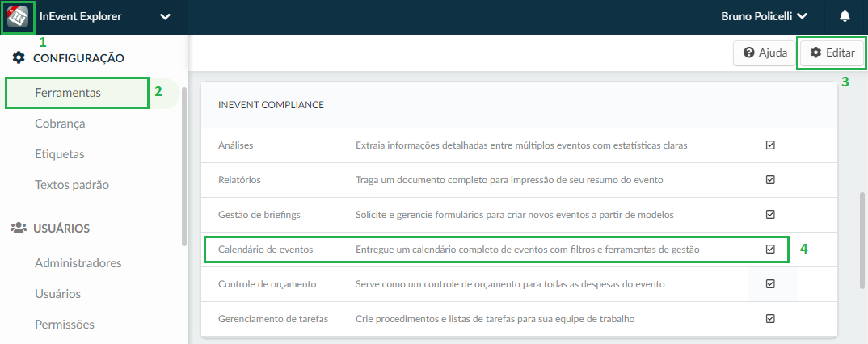Image resolution: width=868 pixels, height=344 pixels.
Task: Toggle the Controle de orçamento checkbox
Action: pos(770,283)
